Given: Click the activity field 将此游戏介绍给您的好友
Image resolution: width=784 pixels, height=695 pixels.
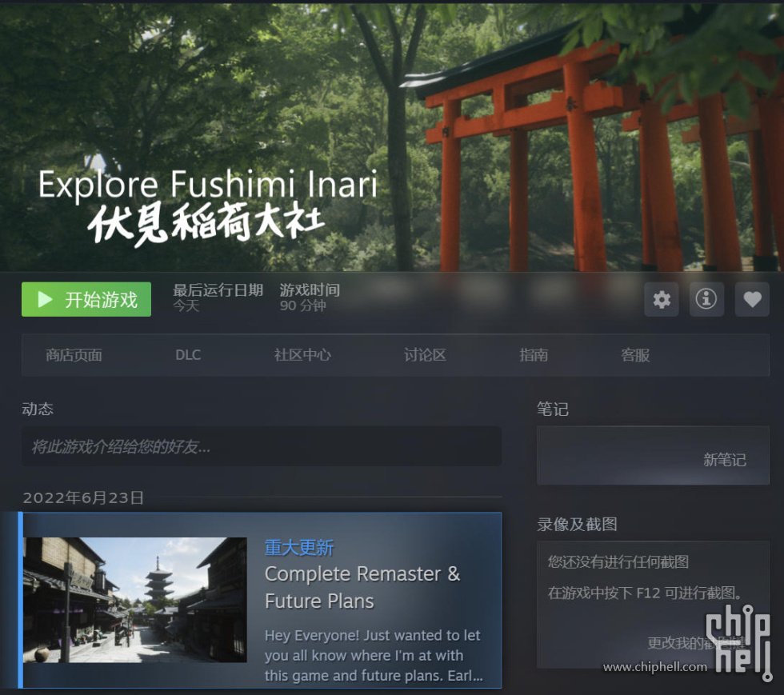Looking at the screenshot, I should click(262, 446).
